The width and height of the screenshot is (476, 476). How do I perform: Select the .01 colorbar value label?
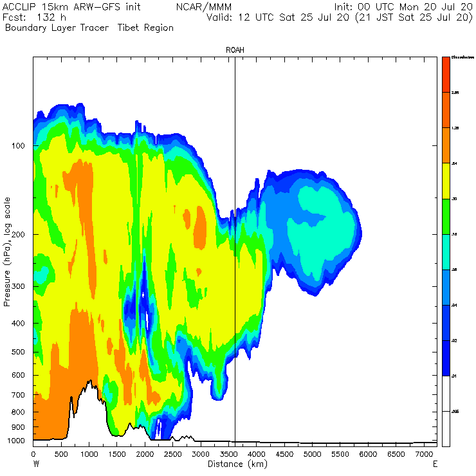[x=454, y=376]
